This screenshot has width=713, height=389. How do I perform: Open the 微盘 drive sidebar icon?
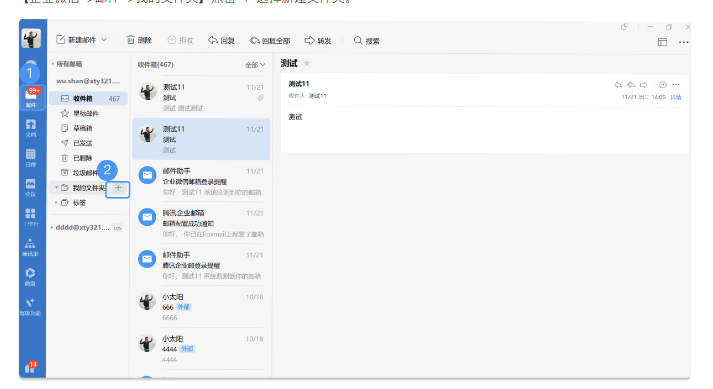point(31,277)
